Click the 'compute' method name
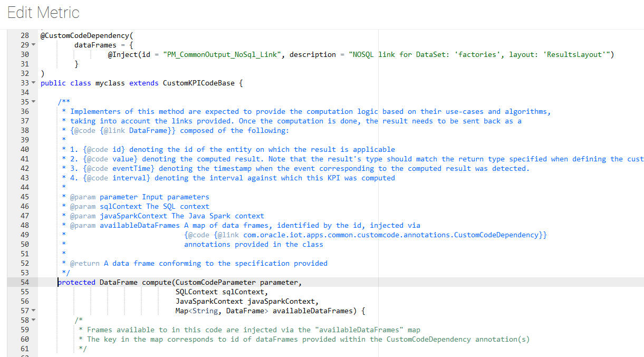Image resolution: width=644 pixels, height=357 pixels. tap(157, 282)
